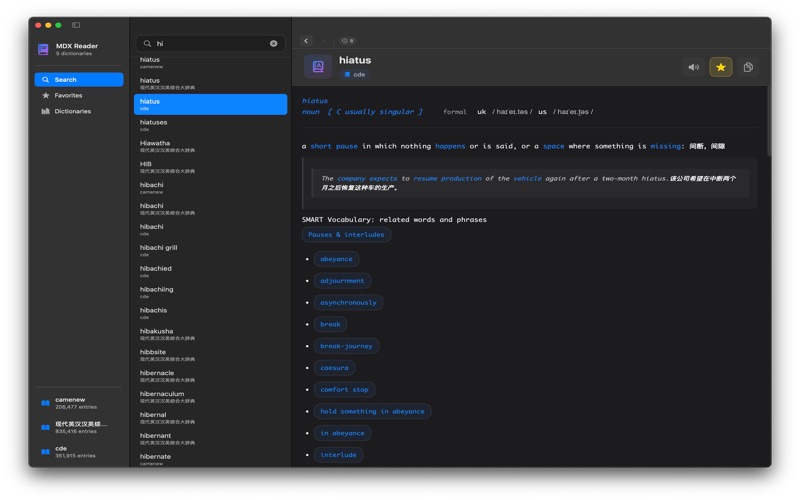Screen dimensions: 800x500
Task: Go forward to next entry
Action: pos(323,41)
